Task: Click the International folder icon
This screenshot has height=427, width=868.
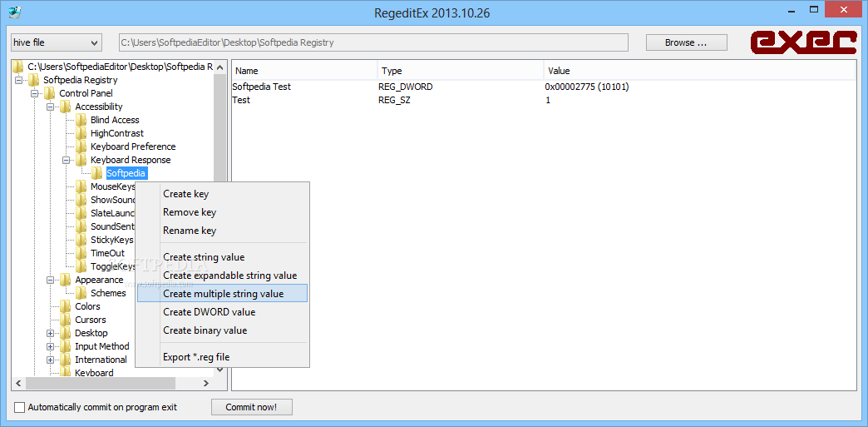Action: 66,360
